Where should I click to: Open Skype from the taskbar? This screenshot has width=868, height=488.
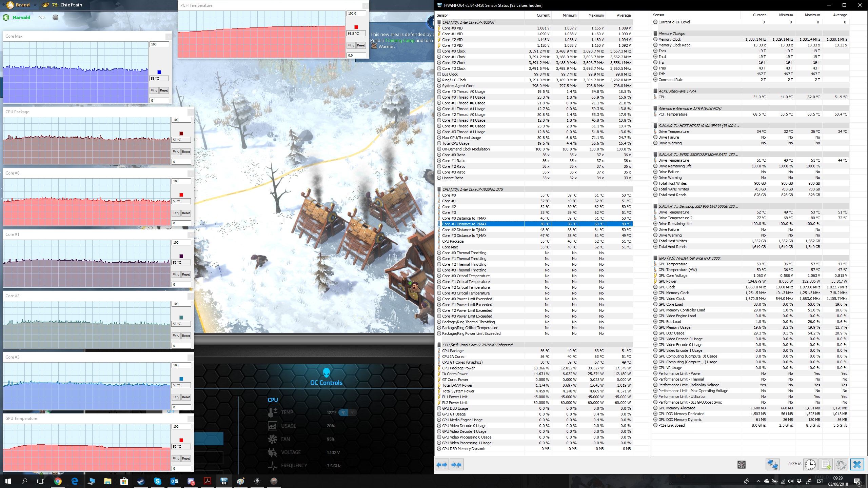click(x=157, y=481)
